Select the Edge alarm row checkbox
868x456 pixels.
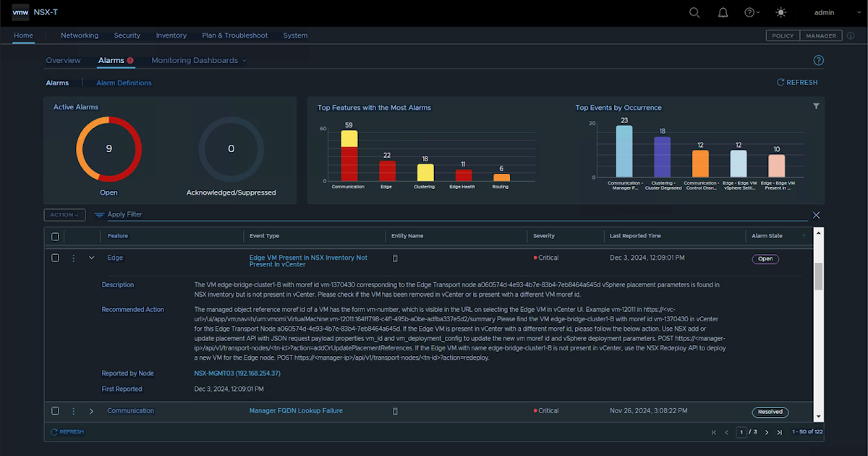[55, 258]
